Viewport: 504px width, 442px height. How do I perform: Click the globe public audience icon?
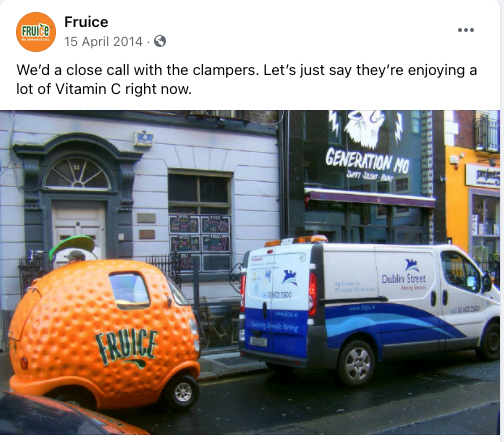coord(160,41)
